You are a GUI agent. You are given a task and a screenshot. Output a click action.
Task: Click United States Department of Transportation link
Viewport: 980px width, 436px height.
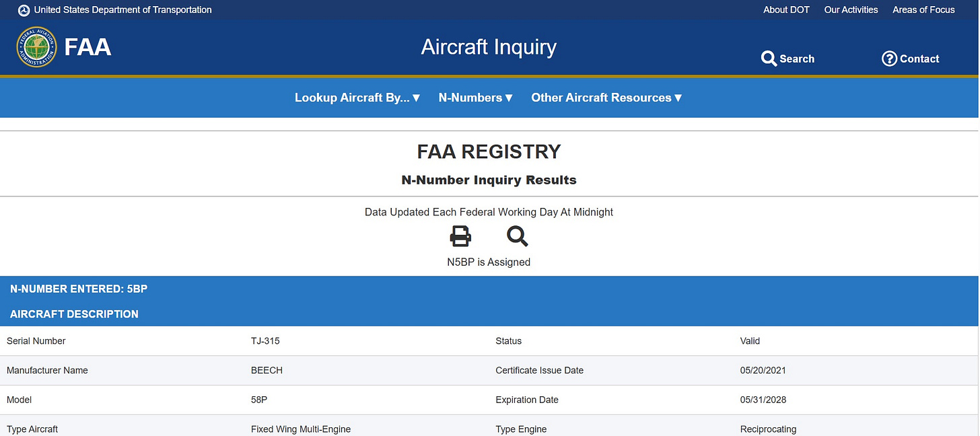click(123, 10)
